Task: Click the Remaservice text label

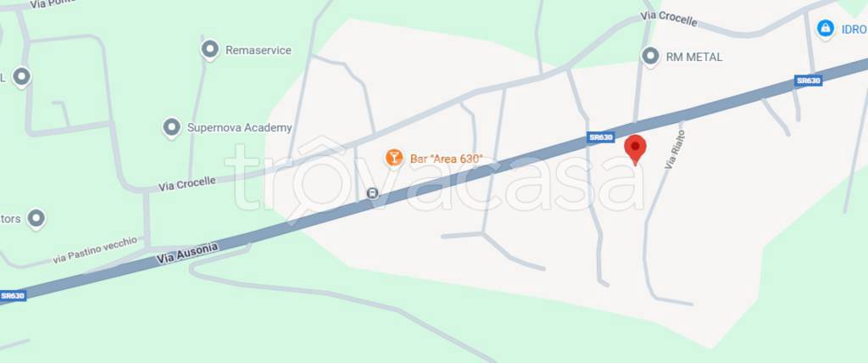Action: point(258,50)
